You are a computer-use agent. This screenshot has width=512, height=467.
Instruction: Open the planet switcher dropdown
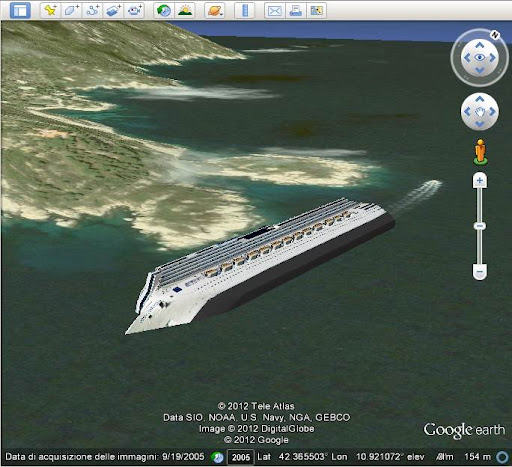215,10
